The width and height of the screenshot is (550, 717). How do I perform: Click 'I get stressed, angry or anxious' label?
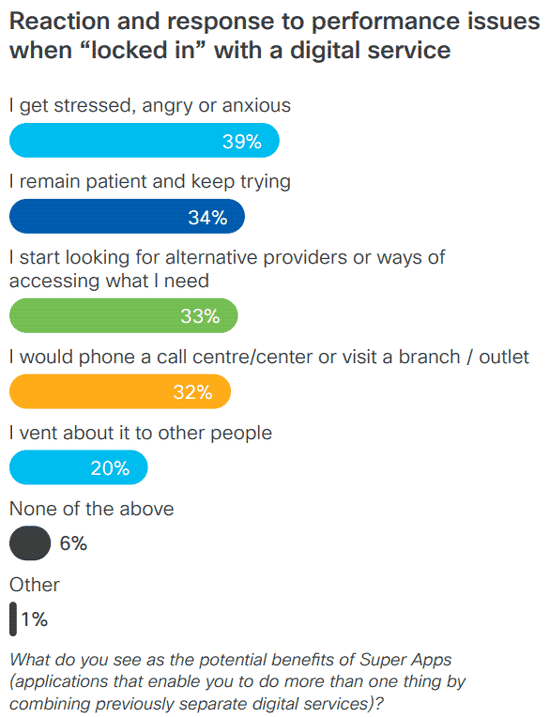(x=150, y=106)
